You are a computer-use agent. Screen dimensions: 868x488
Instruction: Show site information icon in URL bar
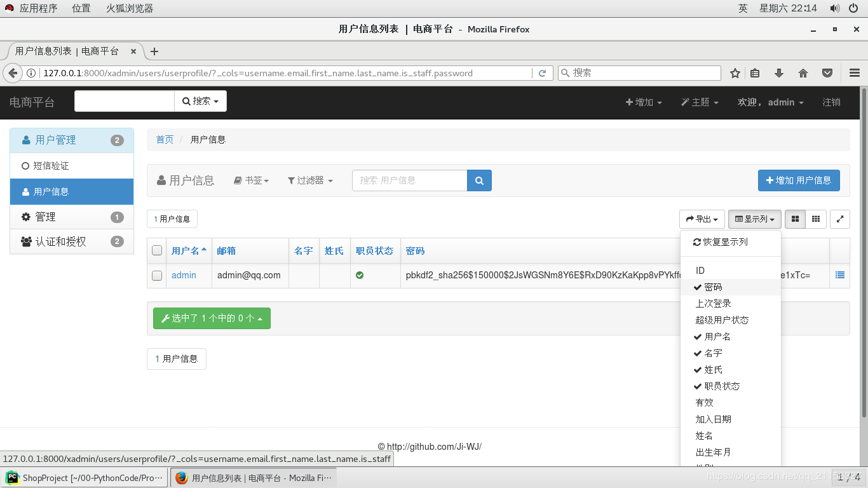pyautogui.click(x=31, y=73)
